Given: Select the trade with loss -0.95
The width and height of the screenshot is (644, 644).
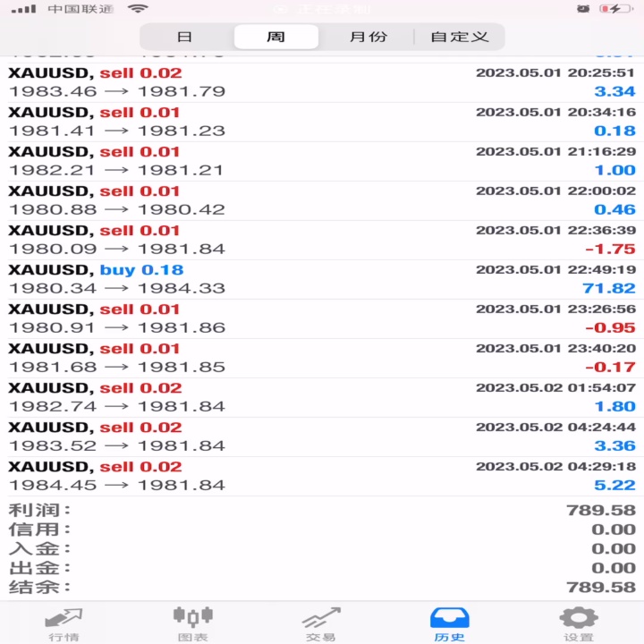Looking at the screenshot, I should point(322,318).
